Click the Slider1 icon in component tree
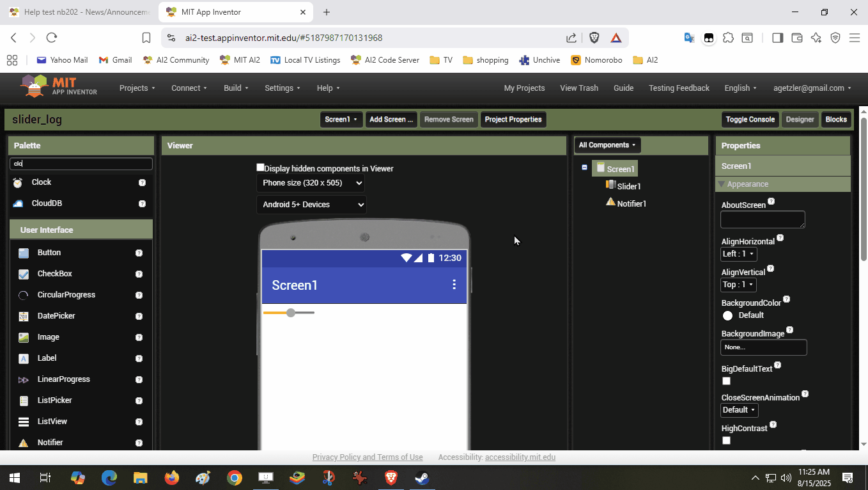 point(610,186)
